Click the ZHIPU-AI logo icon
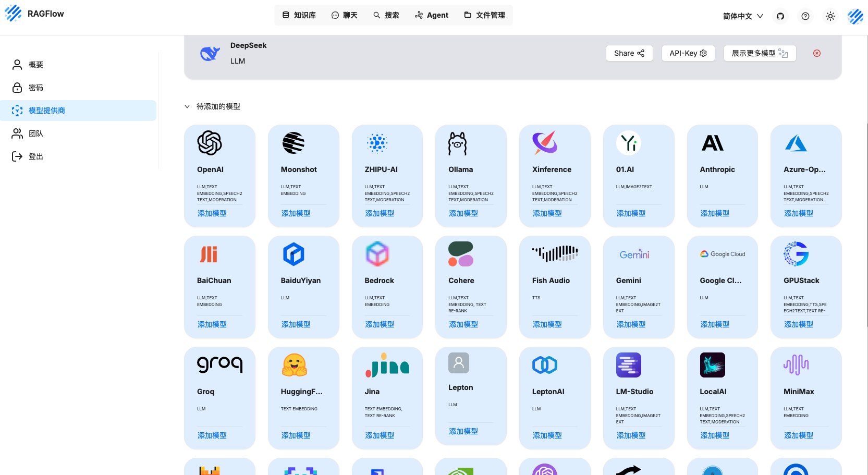Image resolution: width=868 pixels, height=475 pixels. point(377,143)
